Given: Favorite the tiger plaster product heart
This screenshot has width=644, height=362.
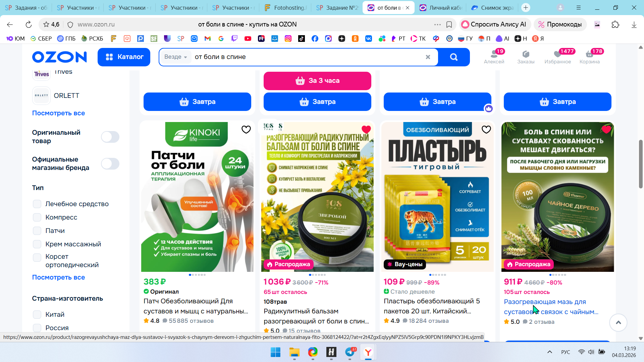Looking at the screenshot, I should point(486,129).
